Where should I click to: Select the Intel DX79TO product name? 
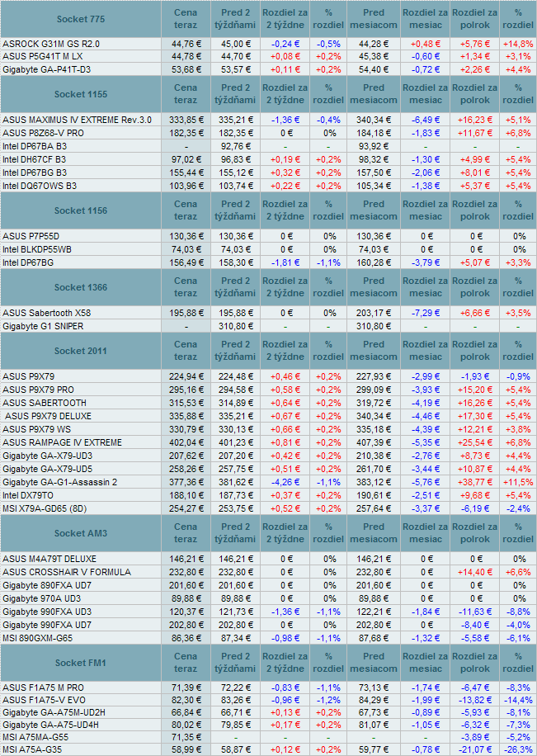[x=28, y=495]
